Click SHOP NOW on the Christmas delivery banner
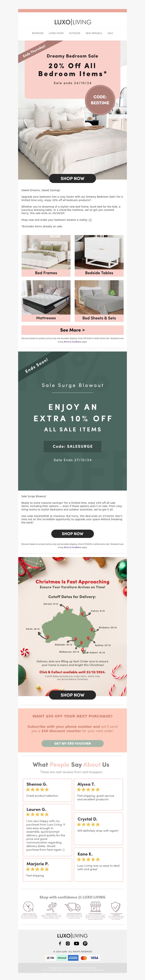This screenshot has width=145, height=980. [x=72, y=695]
